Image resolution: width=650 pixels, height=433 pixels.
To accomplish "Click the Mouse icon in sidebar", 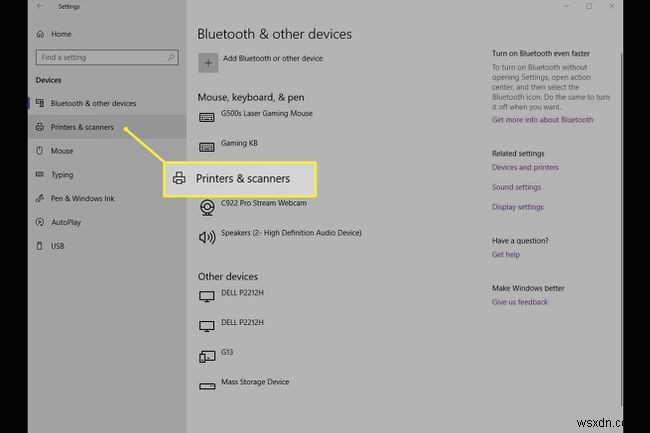I will (40, 151).
